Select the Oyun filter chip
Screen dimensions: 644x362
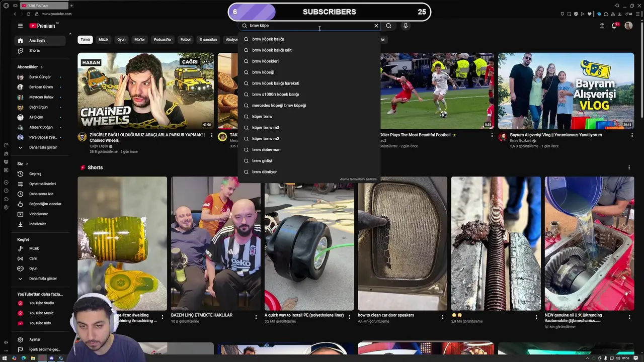pos(121,39)
